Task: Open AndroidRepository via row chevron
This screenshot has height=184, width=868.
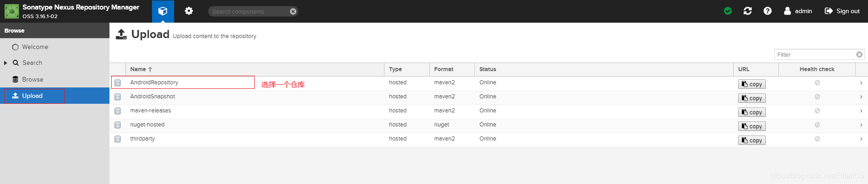Action: pyautogui.click(x=861, y=83)
